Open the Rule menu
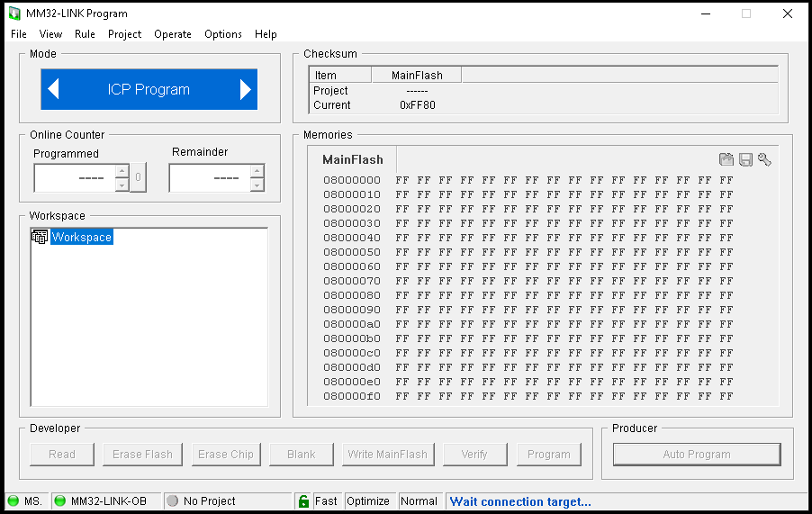Viewport: 812px width, 514px height. [x=85, y=34]
